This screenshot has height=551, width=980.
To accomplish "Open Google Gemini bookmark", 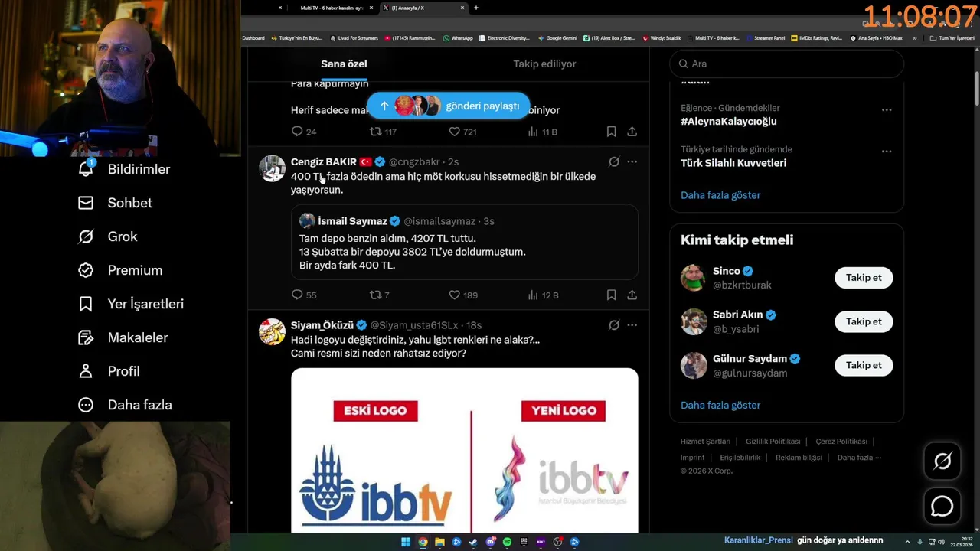I will coord(557,37).
